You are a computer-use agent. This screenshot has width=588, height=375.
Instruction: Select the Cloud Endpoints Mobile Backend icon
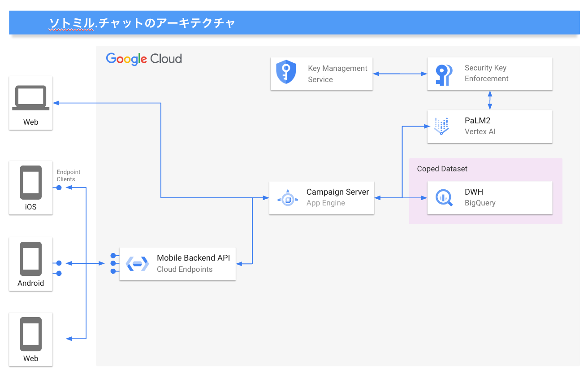click(137, 264)
